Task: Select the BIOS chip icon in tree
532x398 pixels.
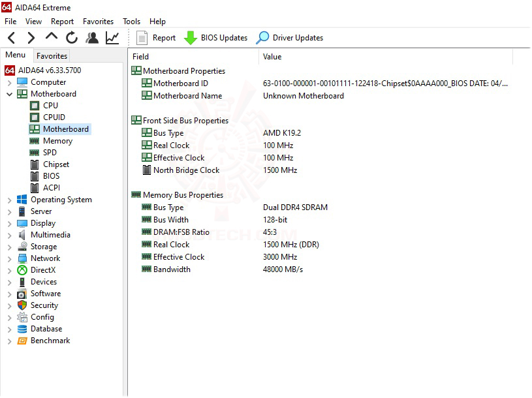Action: tap(34, 176)
